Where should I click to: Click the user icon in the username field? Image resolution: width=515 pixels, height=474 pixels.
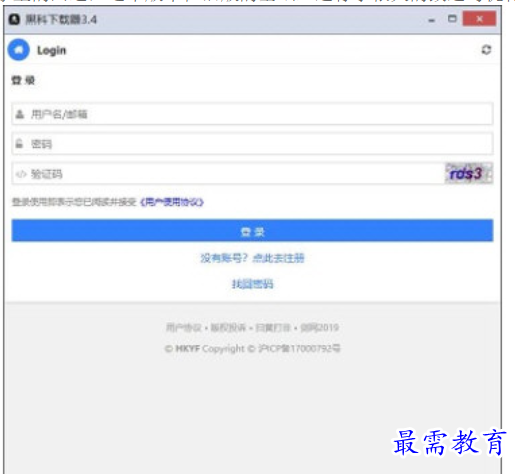click(x=20, y=114)
